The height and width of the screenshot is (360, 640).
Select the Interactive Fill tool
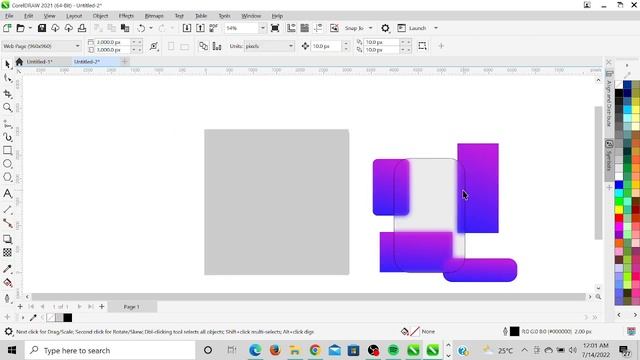[x=7, y=282]
